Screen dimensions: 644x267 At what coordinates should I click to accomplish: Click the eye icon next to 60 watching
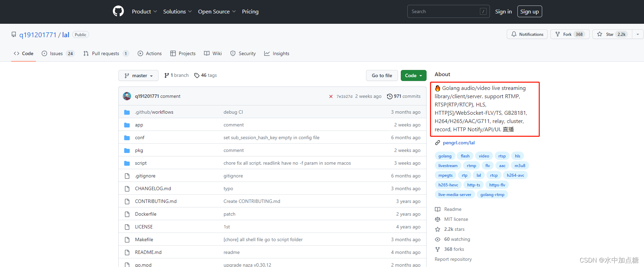(x=438, y=239)
